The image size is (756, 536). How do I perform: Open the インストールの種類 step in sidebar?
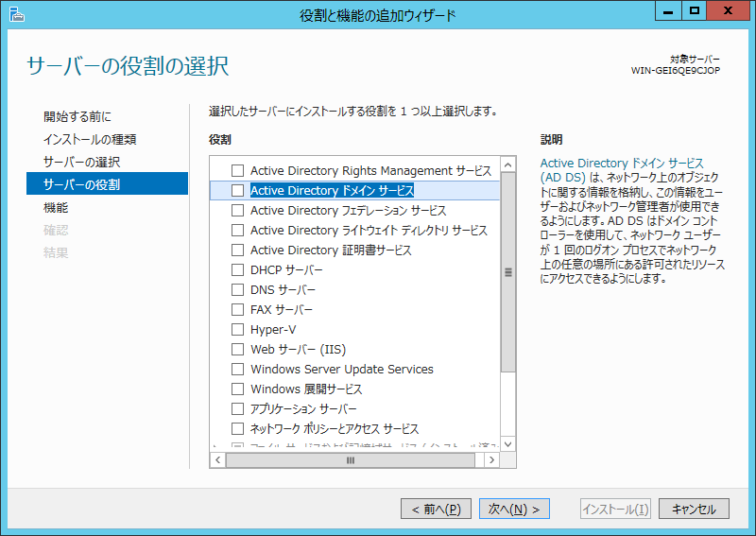point(90,140)
